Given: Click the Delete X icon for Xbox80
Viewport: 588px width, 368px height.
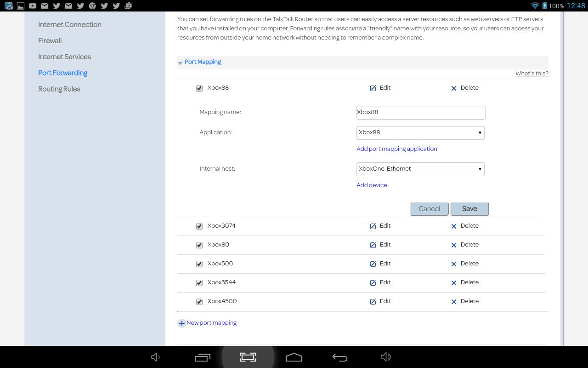Looking at the screenshot, I should pyautogui.click(x=453, y=245).
